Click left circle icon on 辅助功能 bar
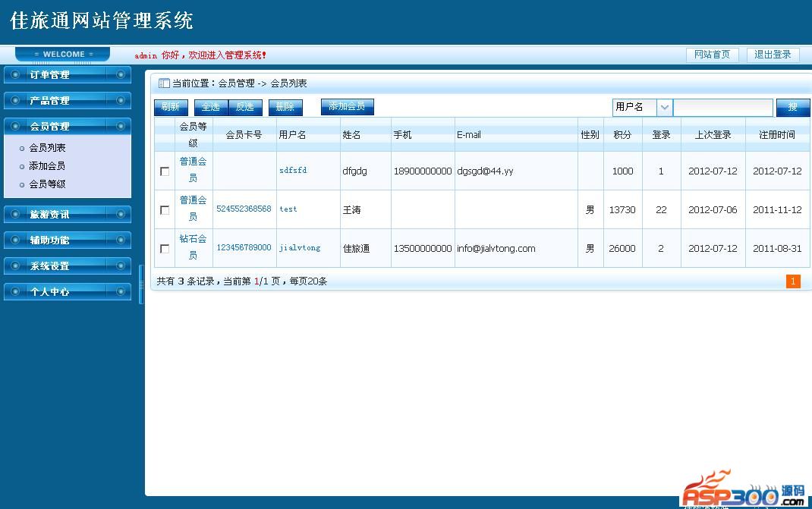The image size is (812, 509). [x=15, y=240]
